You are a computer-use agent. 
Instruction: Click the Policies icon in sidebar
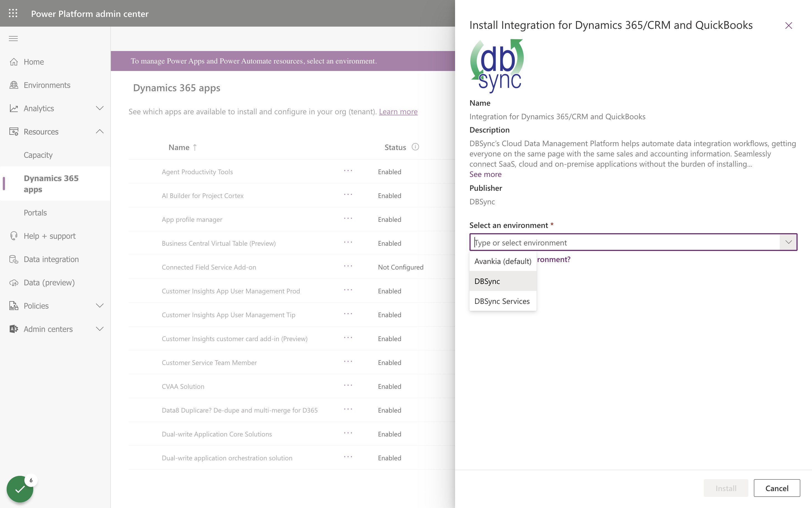coord(14,306)
